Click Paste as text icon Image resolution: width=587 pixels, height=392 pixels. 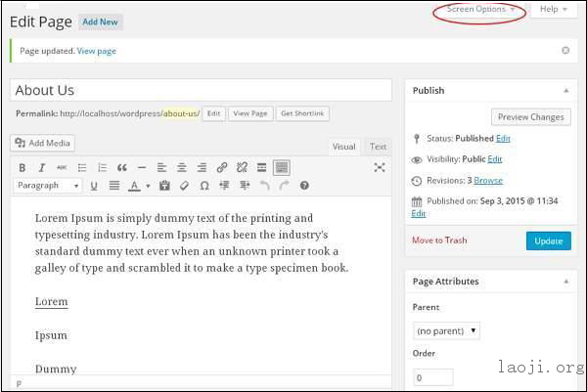click(x=164, y=185)
